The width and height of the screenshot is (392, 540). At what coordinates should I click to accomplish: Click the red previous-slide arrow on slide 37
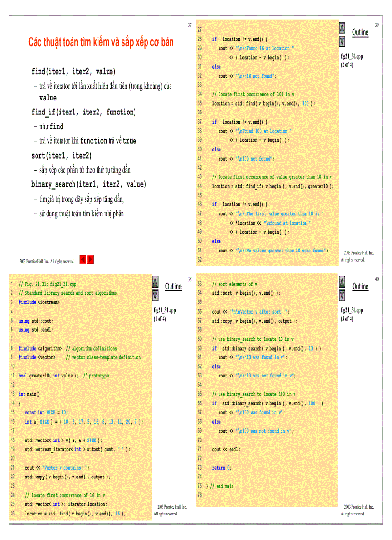(x=83, y=259)
